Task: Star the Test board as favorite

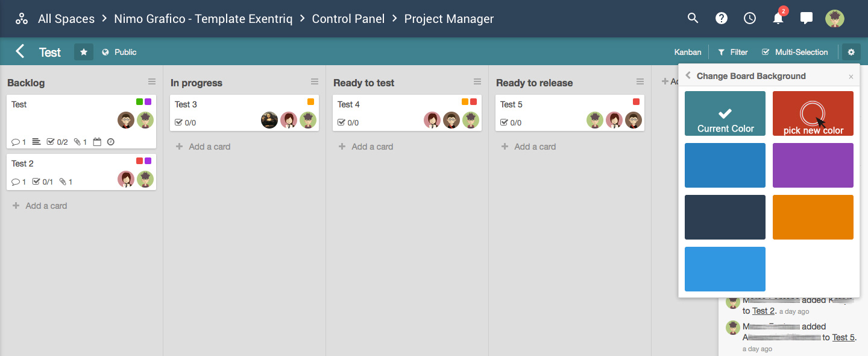Action: 84,52
